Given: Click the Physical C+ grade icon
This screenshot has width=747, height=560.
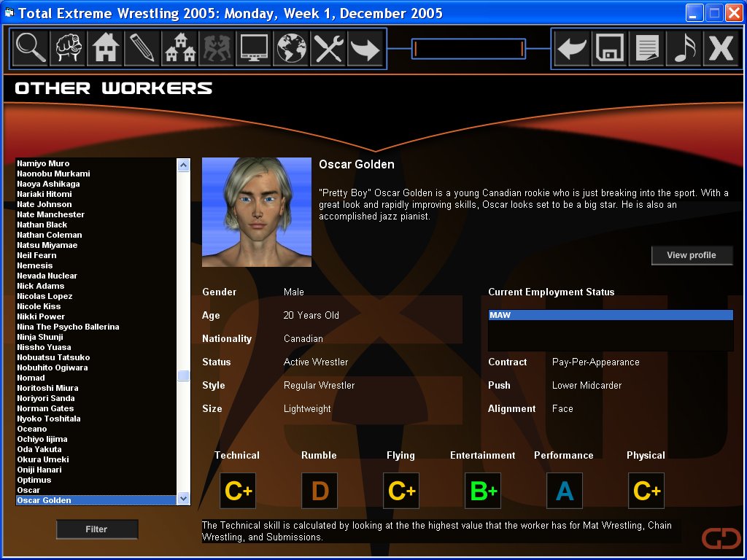Looking at the screenshot, I should (646, 491).
